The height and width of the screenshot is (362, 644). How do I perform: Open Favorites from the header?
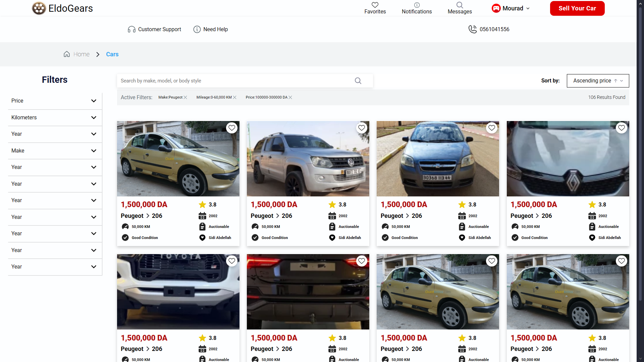(375, 8)
